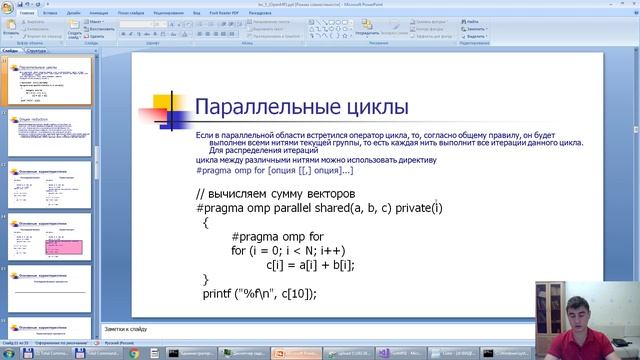Open Заливка фигуры fill dropdown
This screenshot has width=640, height=360.
pyautogui.click(x=429, y=22)
